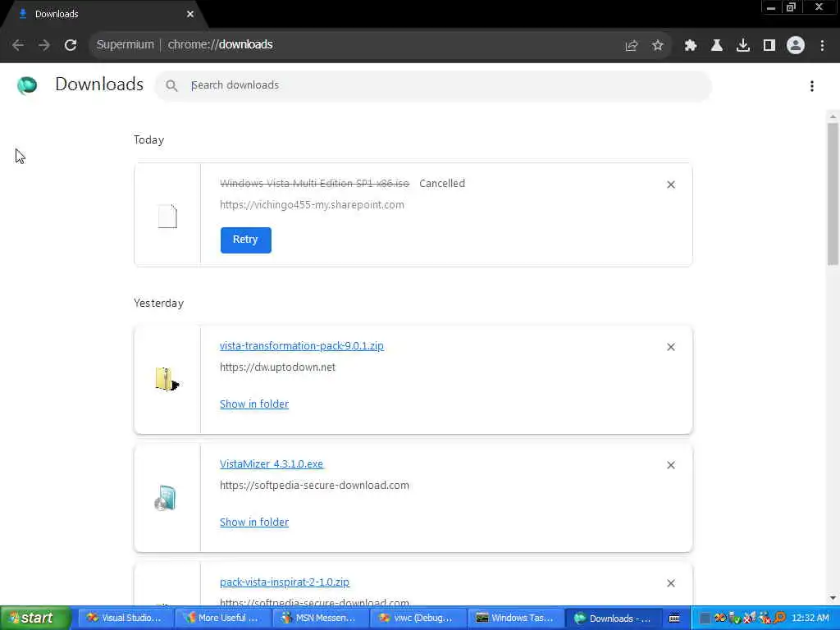
Task: Click the green checkmark tray icon
Action: (x=734, y=619)
